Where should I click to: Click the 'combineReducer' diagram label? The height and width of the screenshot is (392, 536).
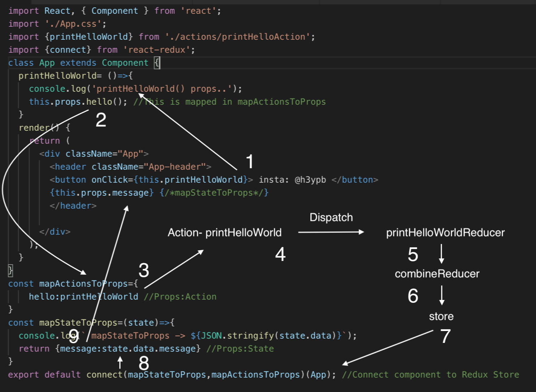click(437, 274)
